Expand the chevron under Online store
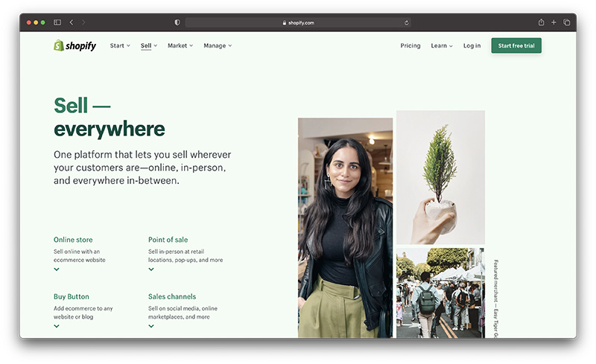The height and width of the screenshot is (364, 596). coord(57,269)
